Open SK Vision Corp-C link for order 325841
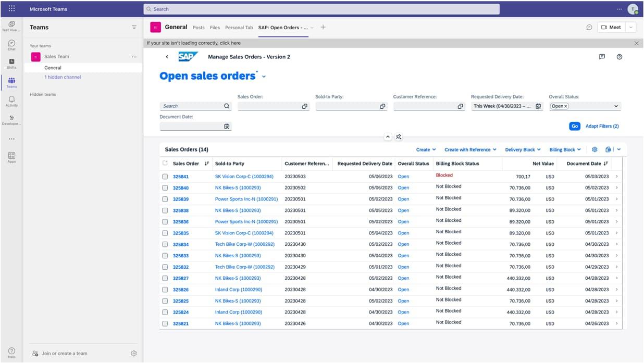644x363 pixels. (x=244, y=177)
